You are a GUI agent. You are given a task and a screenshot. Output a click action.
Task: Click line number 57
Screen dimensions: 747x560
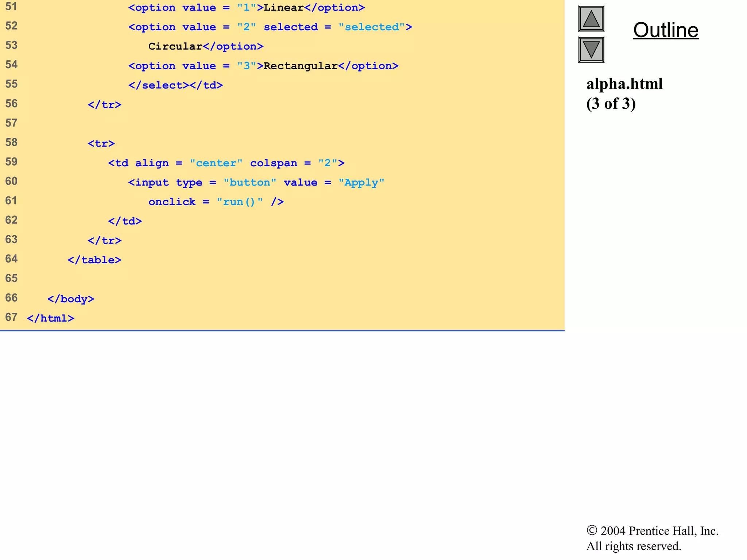click(11, 123)
